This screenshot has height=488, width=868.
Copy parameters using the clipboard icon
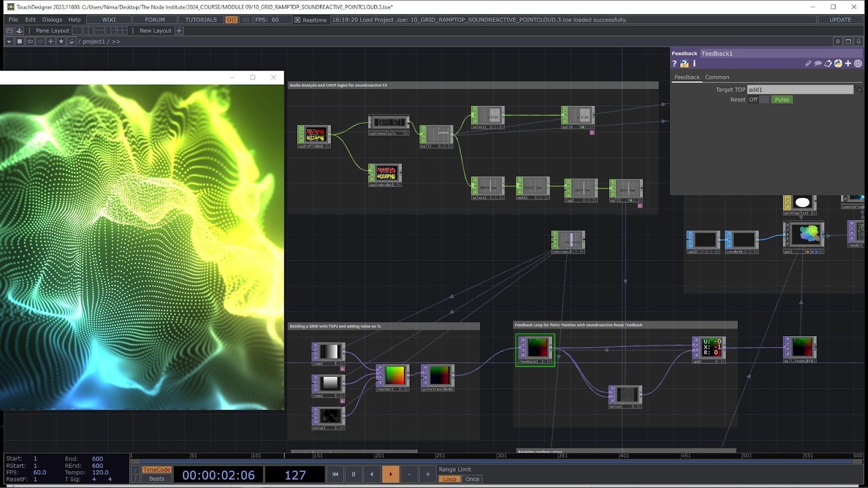coord(829,63)
